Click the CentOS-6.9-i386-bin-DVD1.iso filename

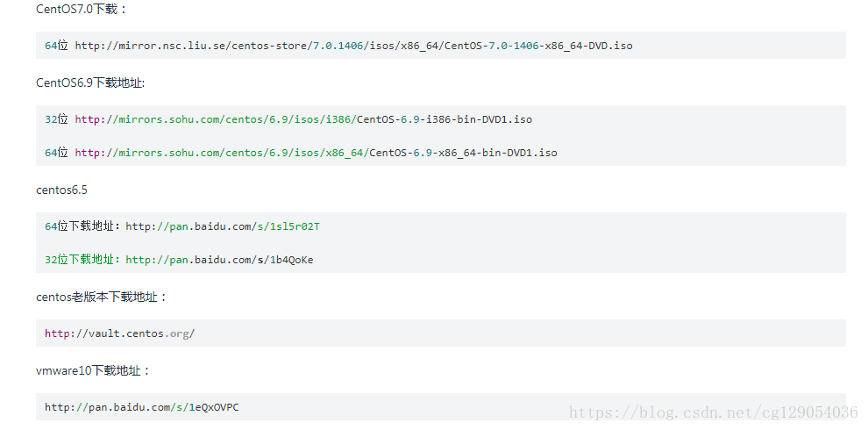(x=445, y=119)
